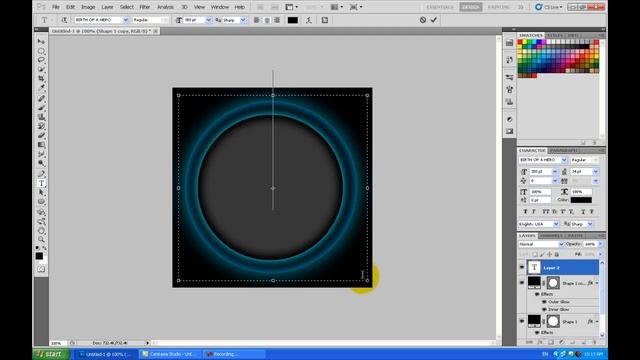640x360 pixels.
Task: Toggle Quick Mask mode in toolbox
Action: point(41,269)
